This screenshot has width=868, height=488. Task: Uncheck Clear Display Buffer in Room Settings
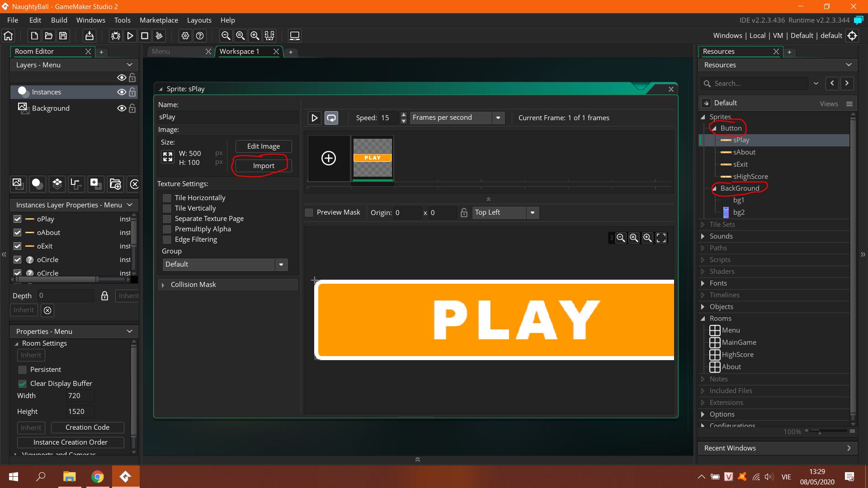[x=22, y=383]
